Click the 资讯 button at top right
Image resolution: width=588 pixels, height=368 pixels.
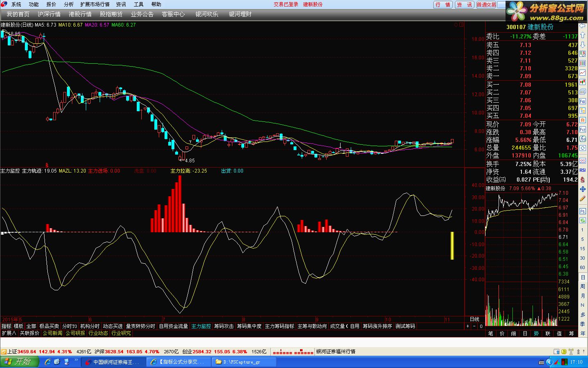click(464, 5)
